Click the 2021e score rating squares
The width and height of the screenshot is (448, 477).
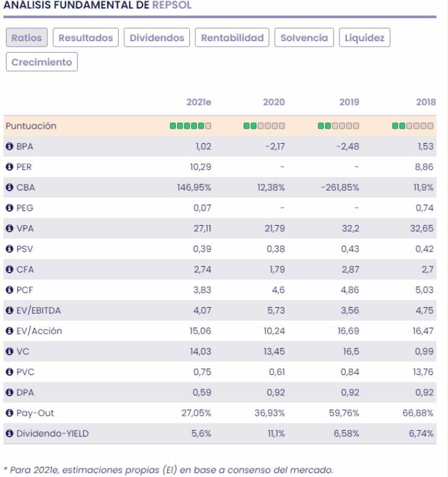coord(190,126)
